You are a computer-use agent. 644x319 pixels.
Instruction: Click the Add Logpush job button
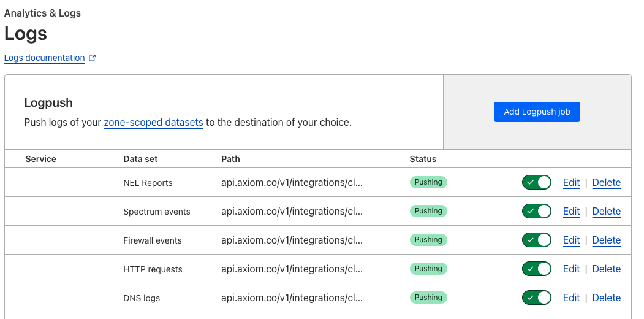(x=537, y=112)
